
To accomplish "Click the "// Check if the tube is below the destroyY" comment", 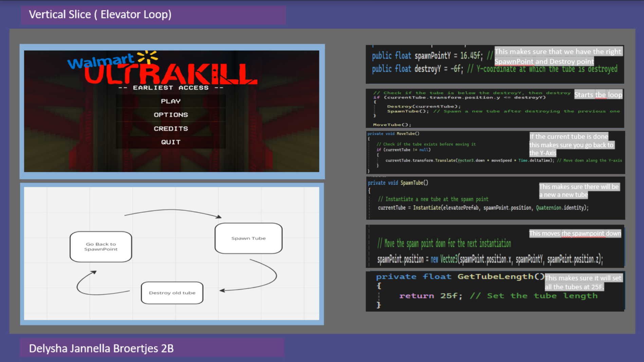I will pyautogui.click(x=472, y=93).
